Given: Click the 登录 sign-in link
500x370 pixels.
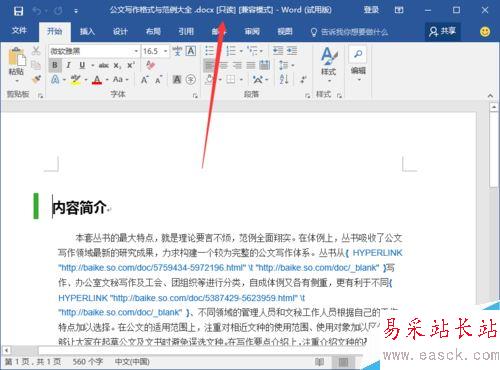Looking at the screenshot, I should [371, 10].
